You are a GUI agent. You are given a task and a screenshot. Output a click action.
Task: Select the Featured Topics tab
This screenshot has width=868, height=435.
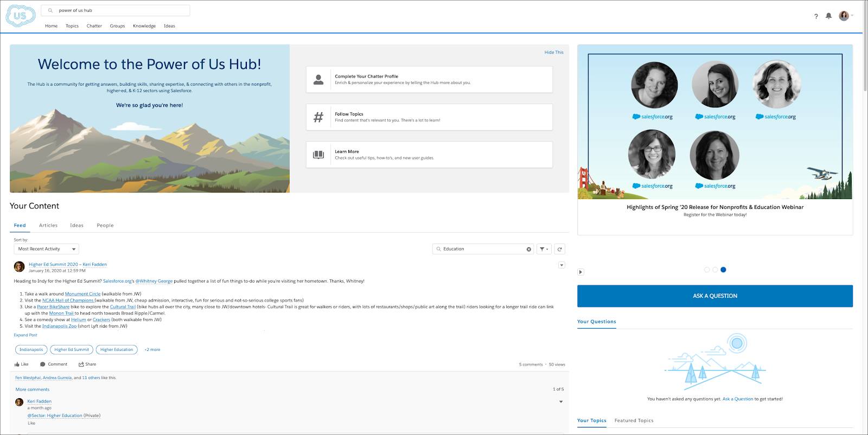coord(634,421)
